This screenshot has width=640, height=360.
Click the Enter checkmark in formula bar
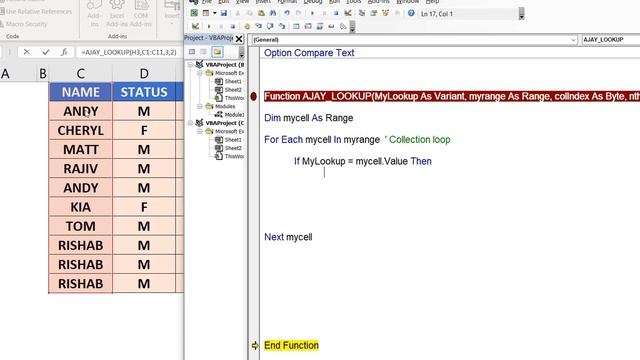pos(45,52)
